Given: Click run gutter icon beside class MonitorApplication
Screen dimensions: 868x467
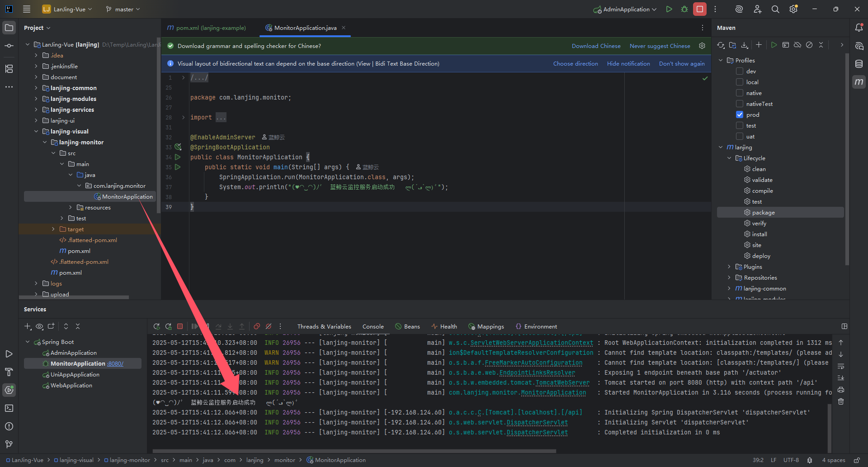Looking at the screenshot, I should pyautogui.click(x=178, y=157).
